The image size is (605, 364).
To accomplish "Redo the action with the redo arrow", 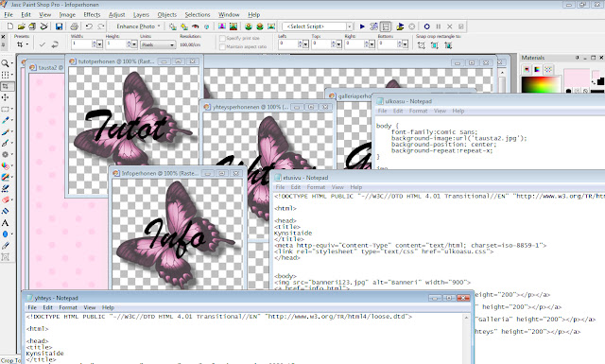I will [101, 26].
